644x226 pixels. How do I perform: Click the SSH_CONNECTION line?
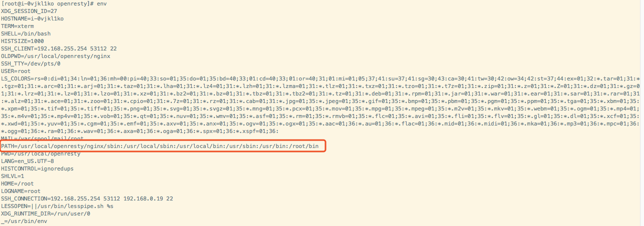tap(87, 198)
